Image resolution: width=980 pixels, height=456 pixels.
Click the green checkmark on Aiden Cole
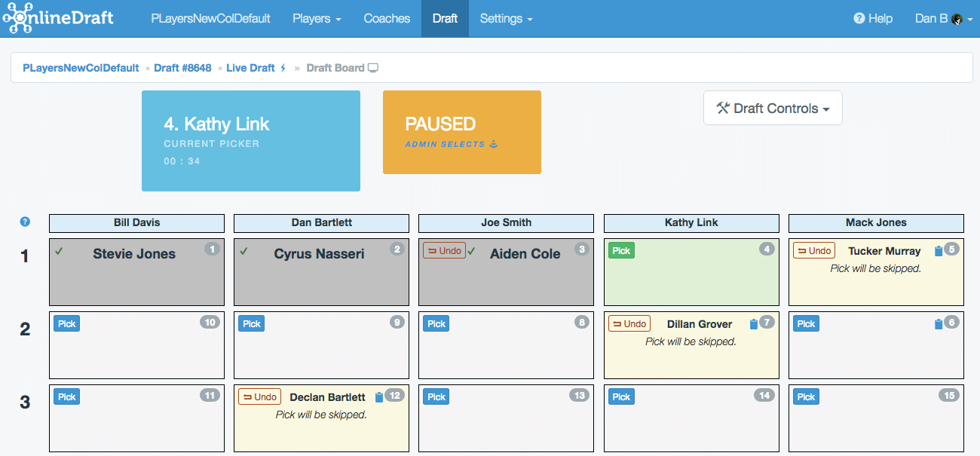click(470, 251)
